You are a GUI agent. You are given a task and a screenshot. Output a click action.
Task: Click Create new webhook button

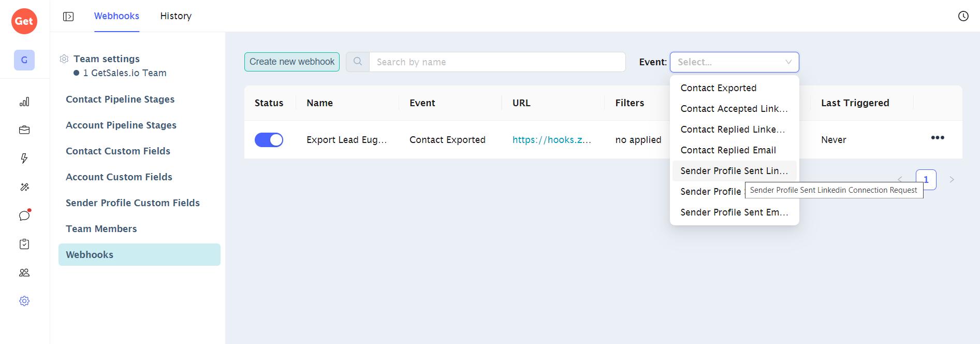coord(292,62)
